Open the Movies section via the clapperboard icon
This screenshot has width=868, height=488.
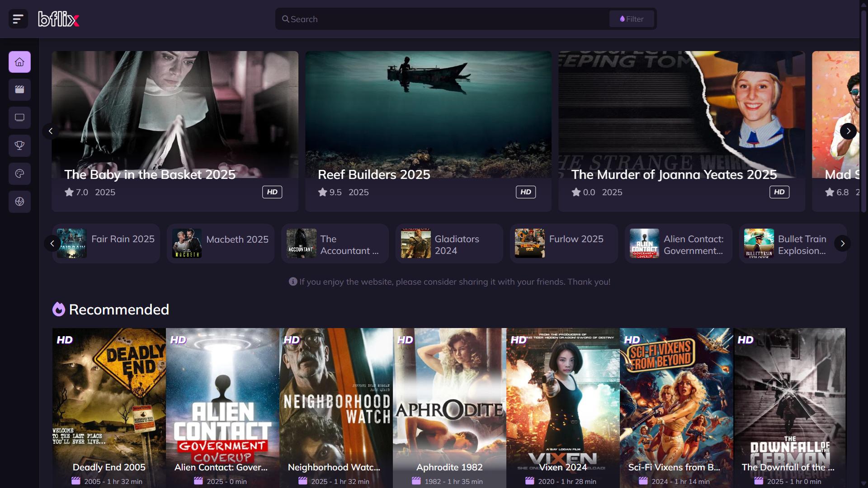click(x=19, y=89)
